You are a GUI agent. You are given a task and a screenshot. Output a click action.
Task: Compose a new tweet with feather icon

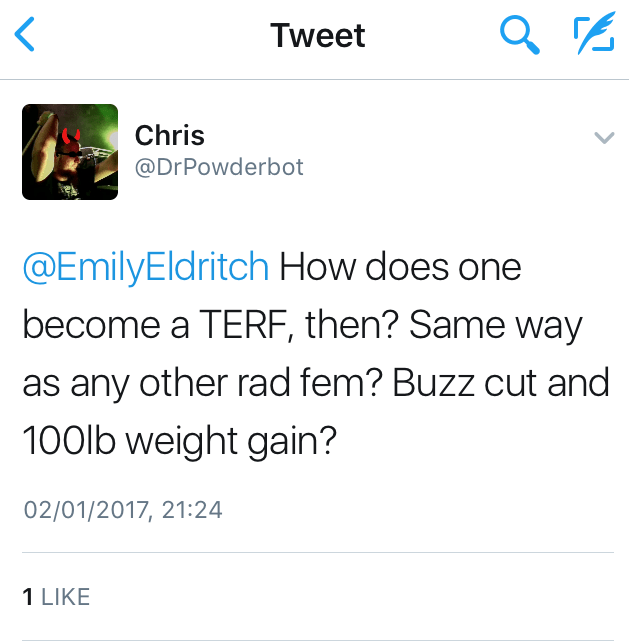pyautogui.click(x=591, y=36)
